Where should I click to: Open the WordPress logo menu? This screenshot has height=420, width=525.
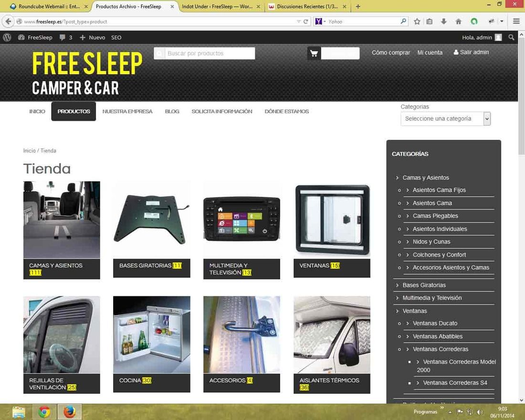pos(7,38)
